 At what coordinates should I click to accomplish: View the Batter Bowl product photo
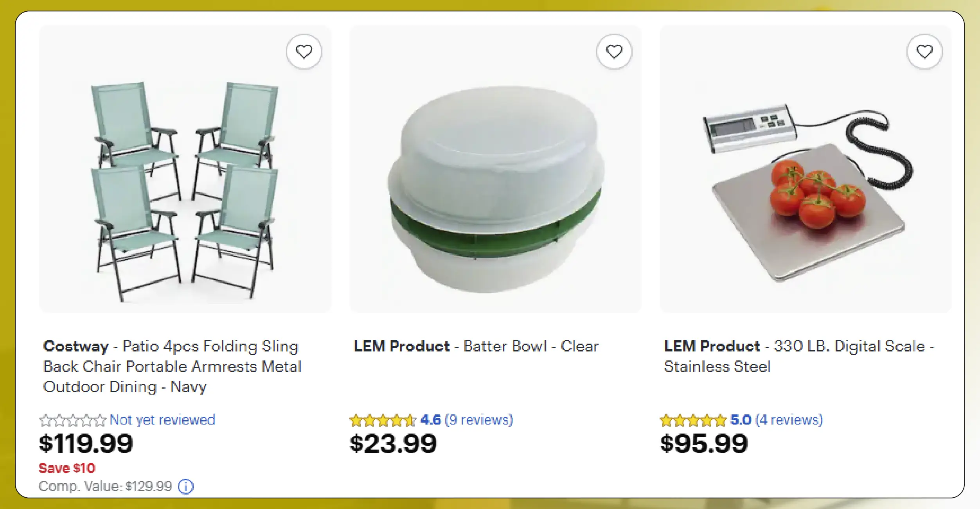coord(495,169)
